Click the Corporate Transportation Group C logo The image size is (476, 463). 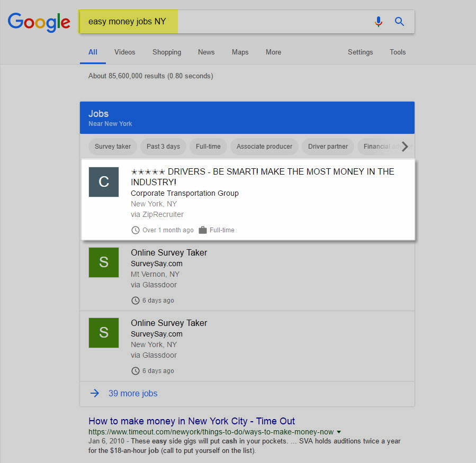104,182
